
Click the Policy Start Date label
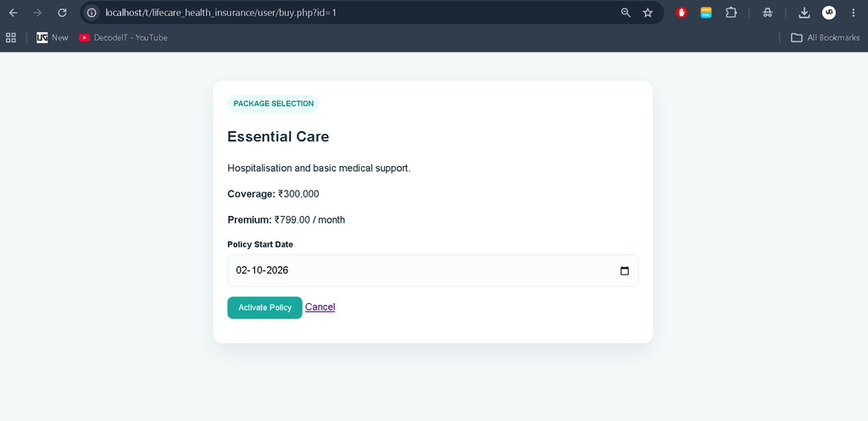tap(260, 245)
